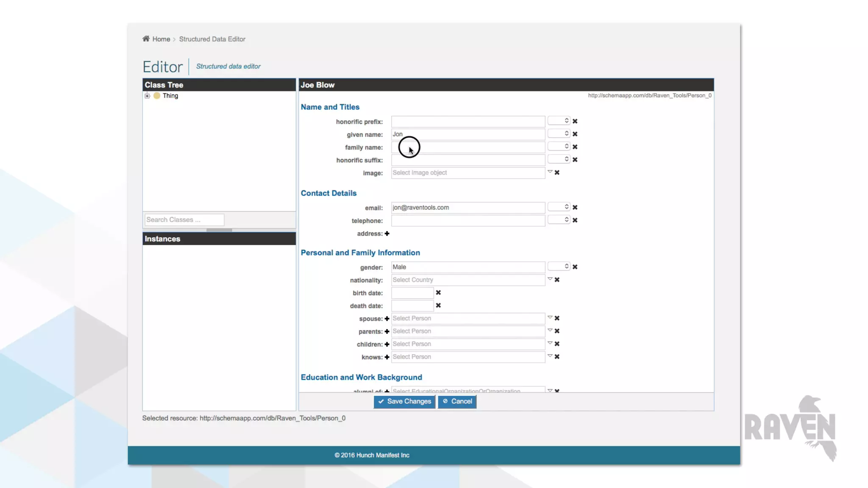Click plus icon beside children
This screenshot has width=868, height=488.
pos(387,344)
